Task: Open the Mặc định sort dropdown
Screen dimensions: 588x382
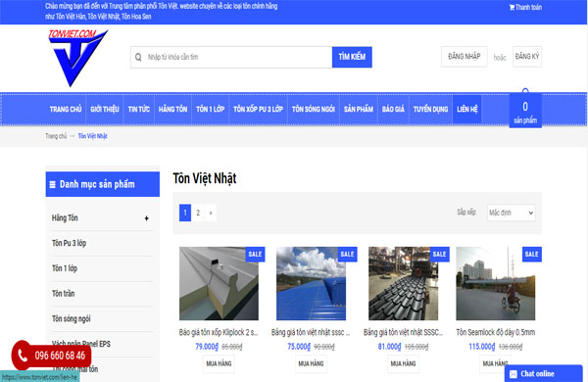Action: (511, 213)
